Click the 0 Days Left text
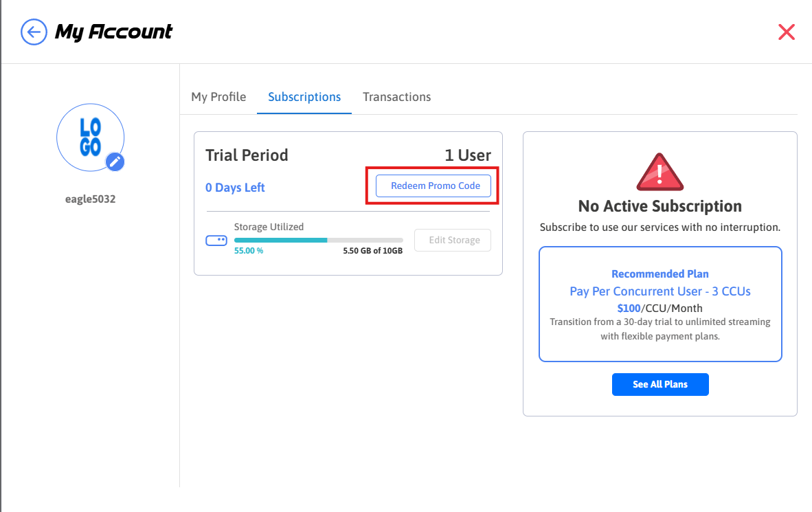This screenshot has height=512, width=812. pos(235,188)
